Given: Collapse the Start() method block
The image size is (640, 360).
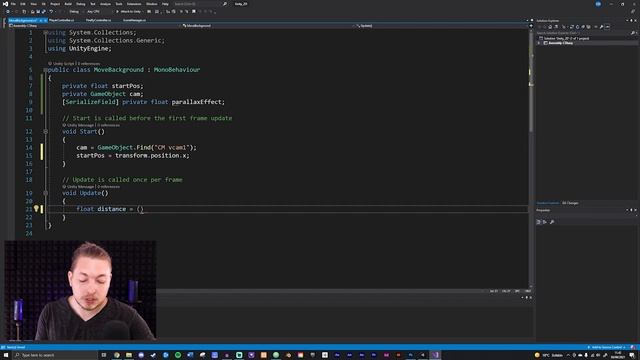Looking at the screenshot, I should tap(46, 131).
